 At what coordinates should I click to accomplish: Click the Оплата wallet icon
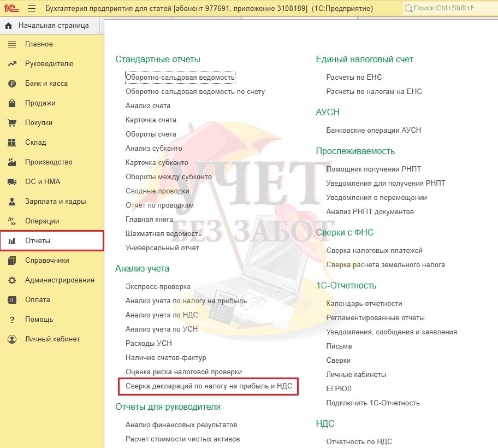coord(12,300)
